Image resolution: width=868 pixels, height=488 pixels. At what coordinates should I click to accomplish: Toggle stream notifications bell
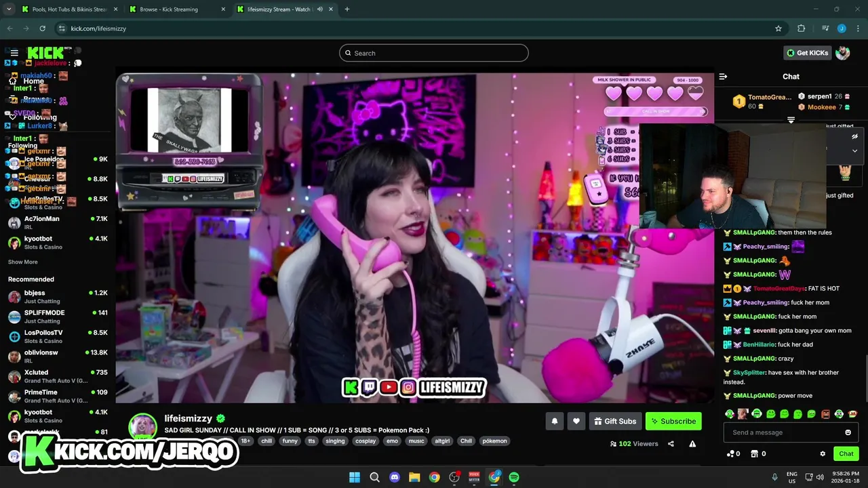(555, 421)
